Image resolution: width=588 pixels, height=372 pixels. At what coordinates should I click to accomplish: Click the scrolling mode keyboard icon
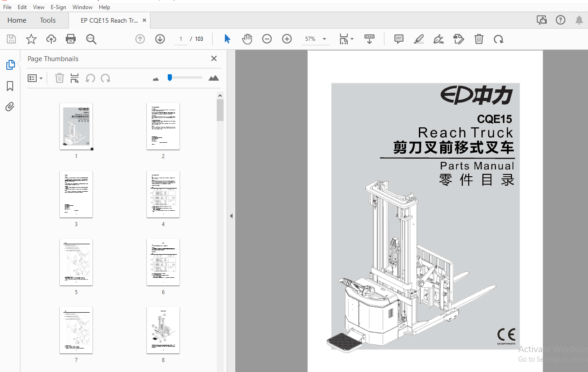click(369, 39)
